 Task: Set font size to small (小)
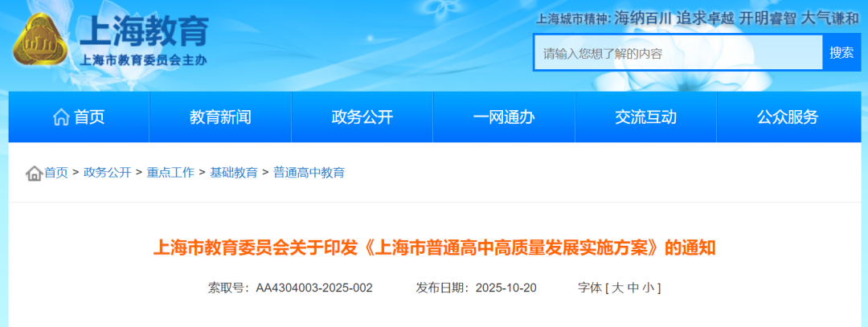649,288
